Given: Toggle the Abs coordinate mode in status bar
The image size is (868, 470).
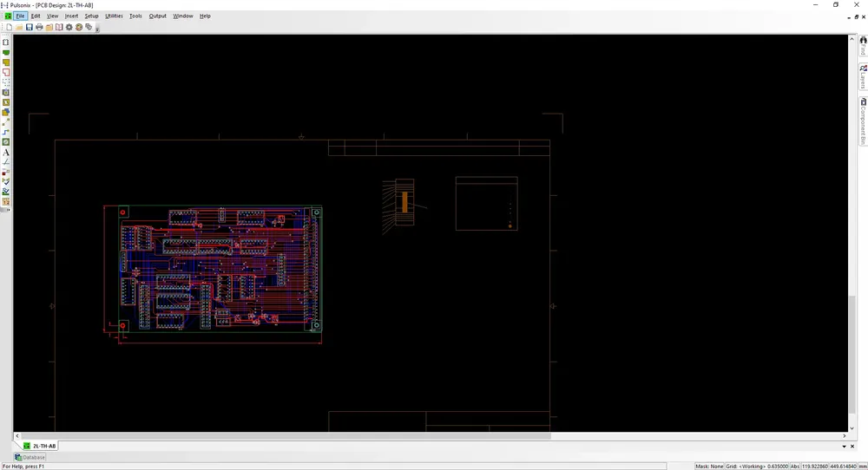Looking at the screenshot, I should click(x=794, y=466).
